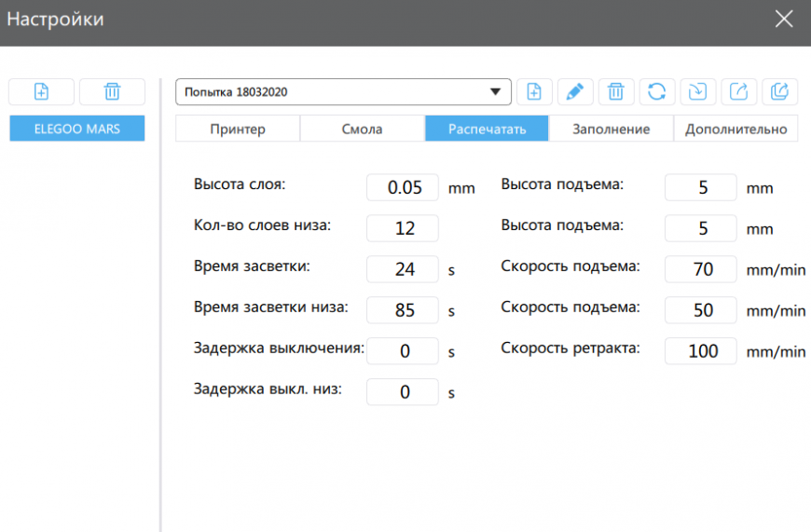Edit the Скорость подъема field showing 50

(x=701, y=309)
